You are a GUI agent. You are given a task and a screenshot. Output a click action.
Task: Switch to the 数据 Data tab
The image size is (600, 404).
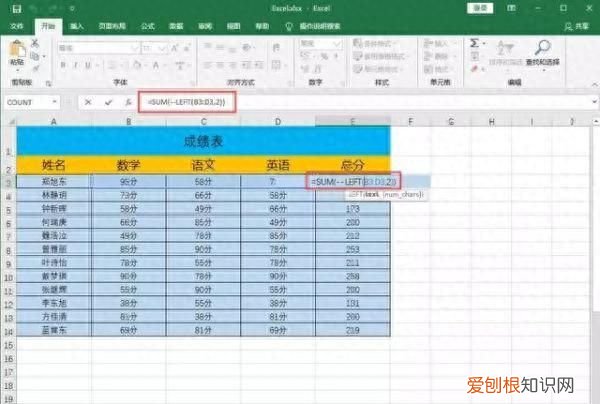pos(176,26)
